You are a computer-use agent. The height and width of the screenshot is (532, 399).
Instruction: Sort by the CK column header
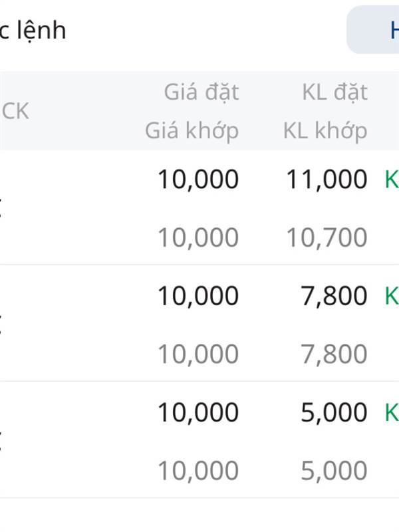tap(15, 111)
